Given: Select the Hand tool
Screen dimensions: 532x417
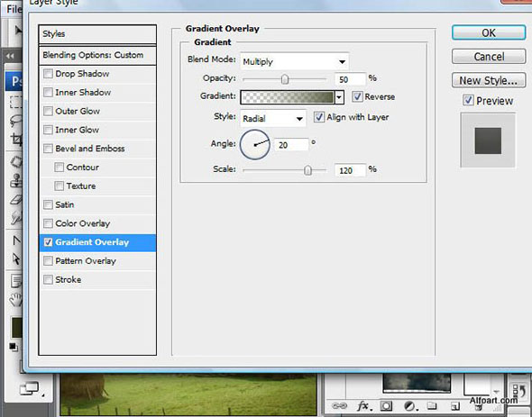Looking at the screenshot, I should tap(16, 300).
